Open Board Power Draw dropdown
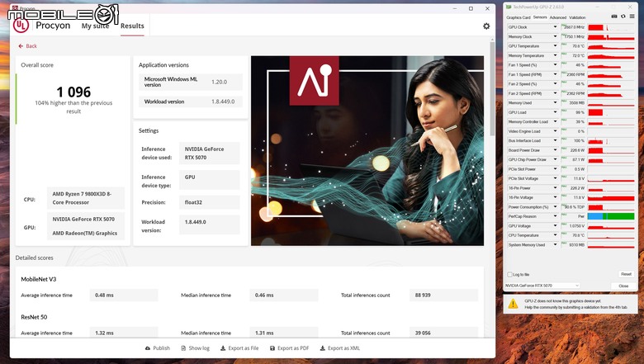Screen dimensions: 644x364 [555, 150]
